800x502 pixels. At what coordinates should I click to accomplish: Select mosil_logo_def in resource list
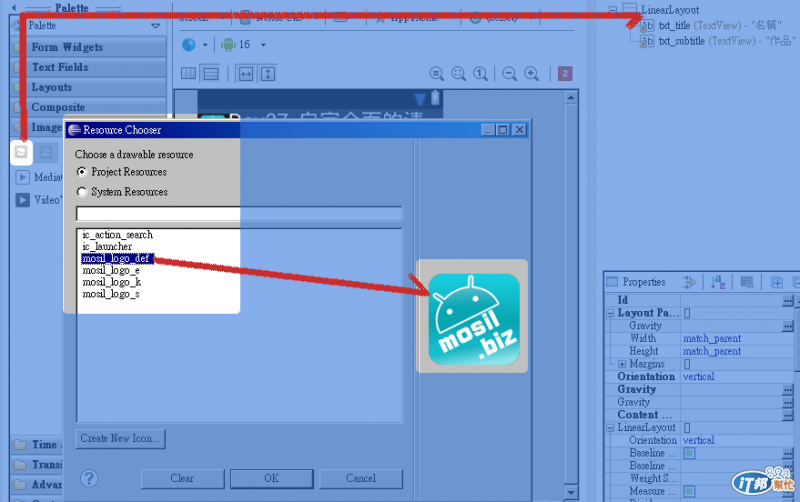coord(117,259)
